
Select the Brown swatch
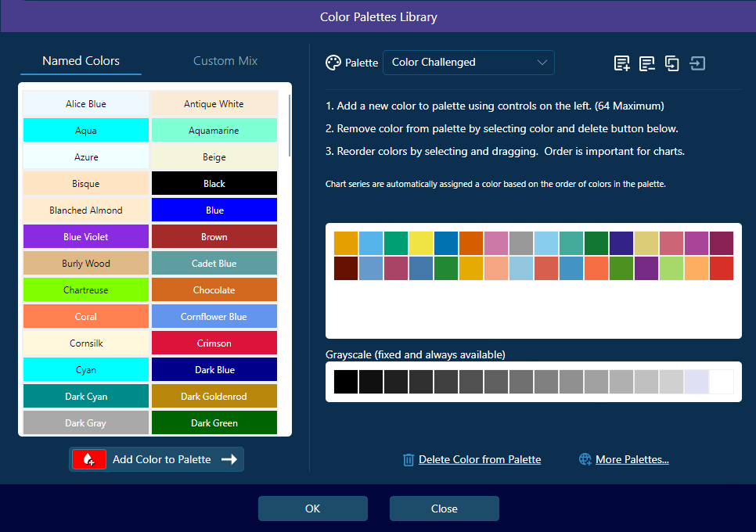(x=214, y=236)
